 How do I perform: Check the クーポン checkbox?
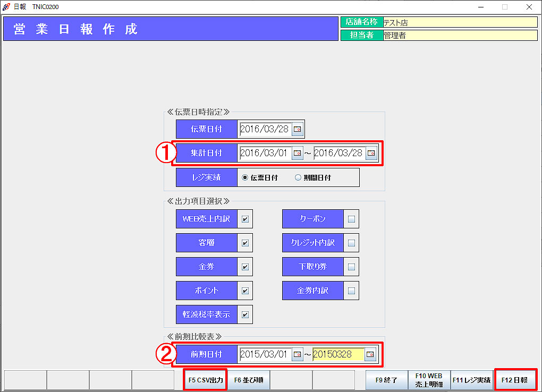(x=351, y=219)
